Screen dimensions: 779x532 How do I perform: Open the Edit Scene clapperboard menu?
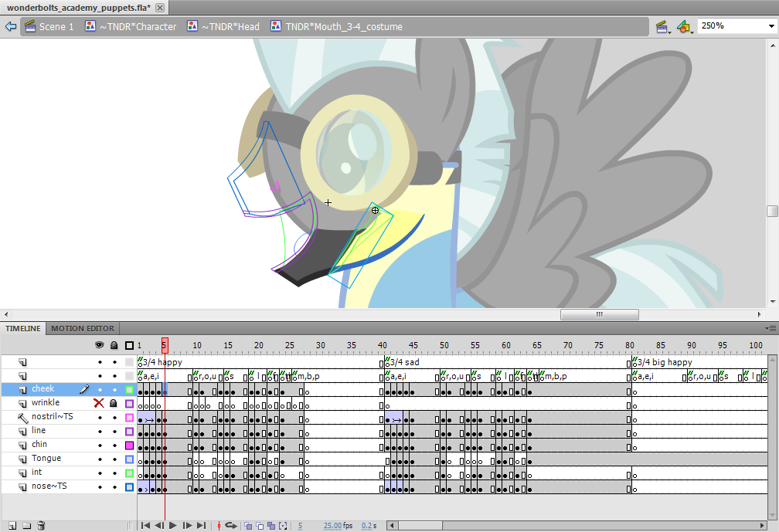coord(662,27)
